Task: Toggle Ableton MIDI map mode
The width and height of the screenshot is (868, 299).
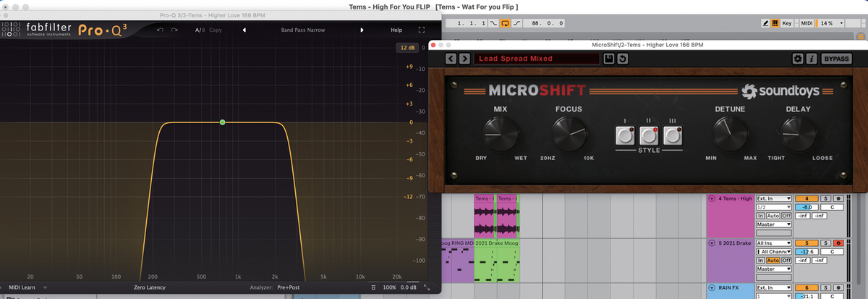Action: [x=807, y=23]
